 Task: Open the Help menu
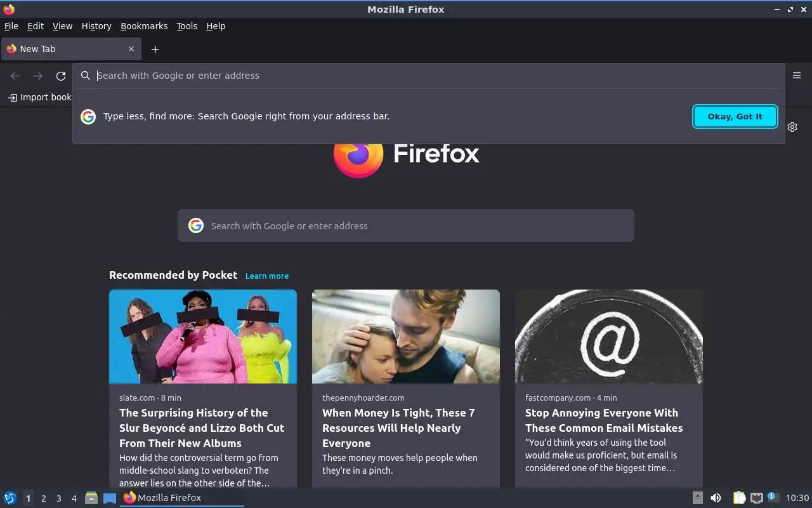[216, 26]
